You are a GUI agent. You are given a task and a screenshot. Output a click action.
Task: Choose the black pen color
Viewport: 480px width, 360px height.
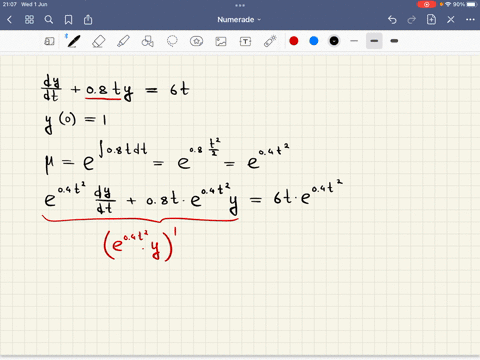pyautogui.click(x=334, y=41)
